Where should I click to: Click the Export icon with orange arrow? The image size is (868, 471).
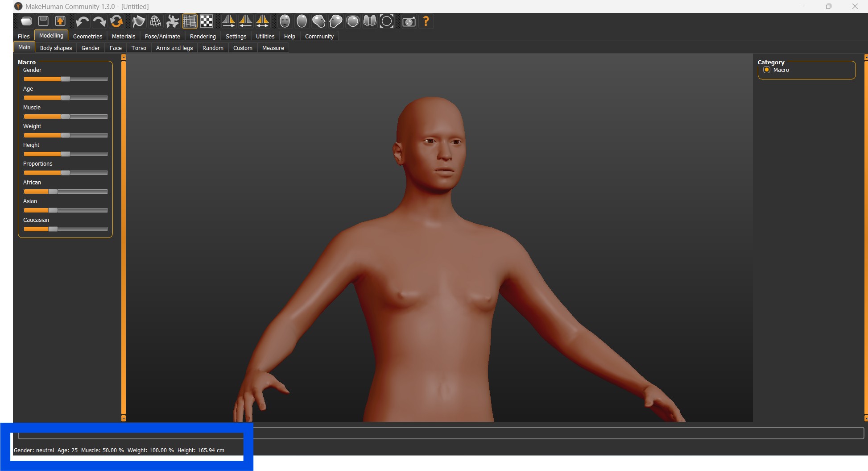click(x=60, y=21)
